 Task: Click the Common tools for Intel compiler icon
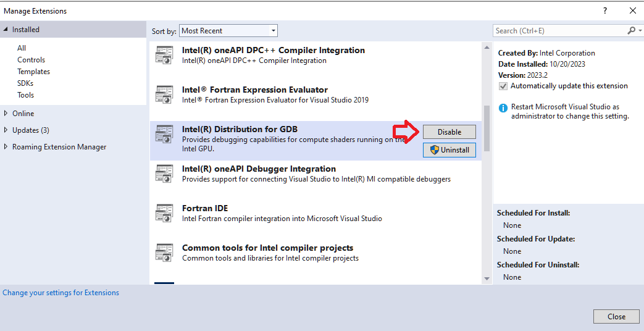[164, 253]
